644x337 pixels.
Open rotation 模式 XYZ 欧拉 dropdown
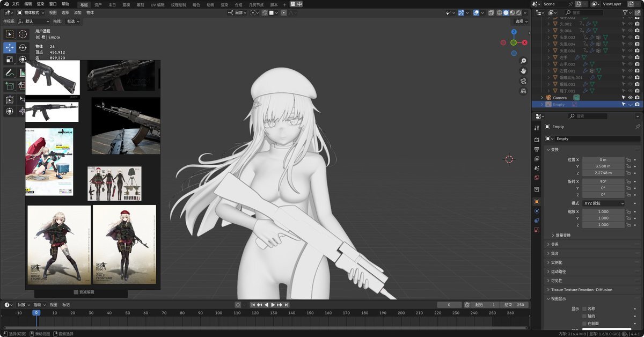pos(603,203)
